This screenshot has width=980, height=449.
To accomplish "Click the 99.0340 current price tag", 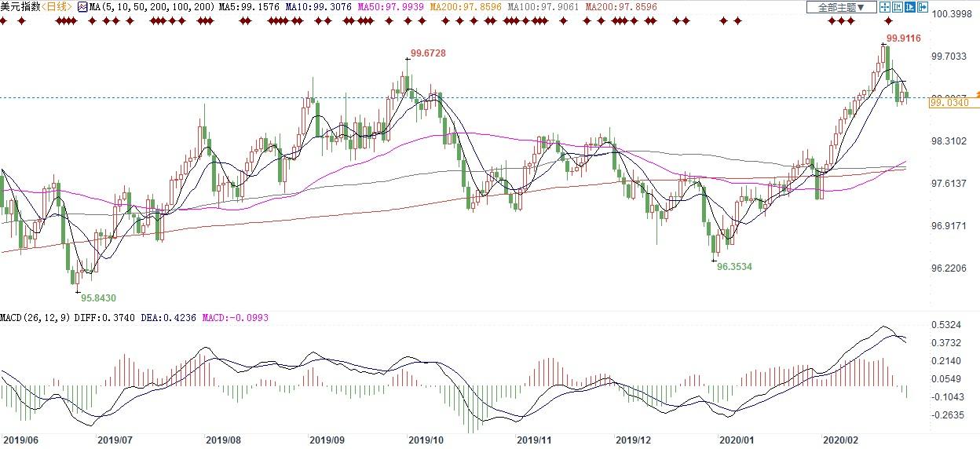I will click(948, 101).
